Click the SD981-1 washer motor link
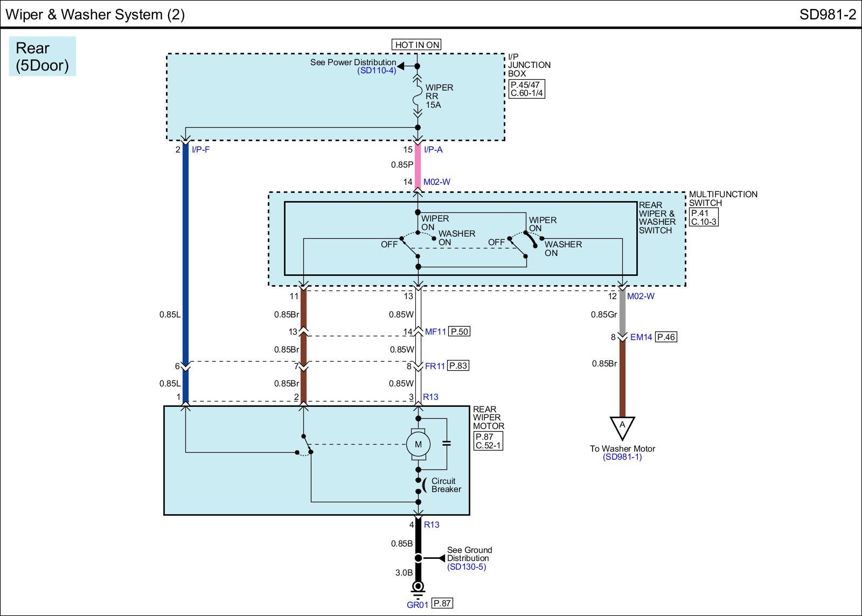Image resolution: width=862 pixels, height=616 pixels. (622, 457)
